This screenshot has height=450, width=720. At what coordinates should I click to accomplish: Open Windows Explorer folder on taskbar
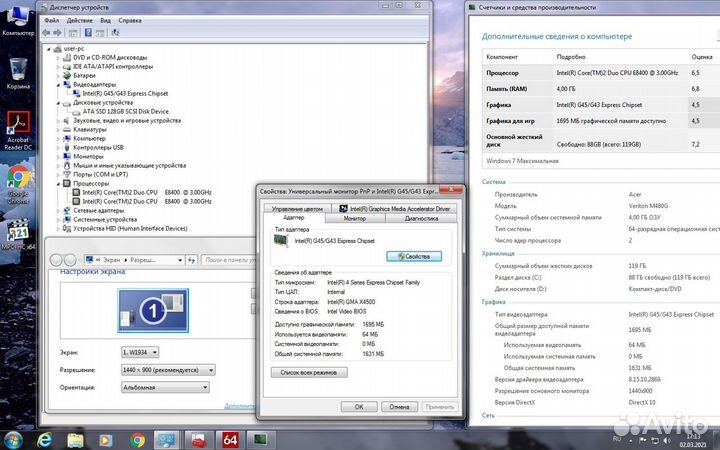pos(75,440)
